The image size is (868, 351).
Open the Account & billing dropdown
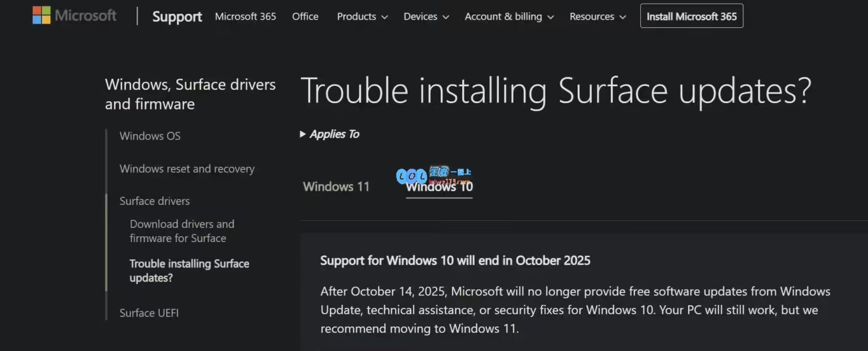pyautogui.click(x=509, y=17)
